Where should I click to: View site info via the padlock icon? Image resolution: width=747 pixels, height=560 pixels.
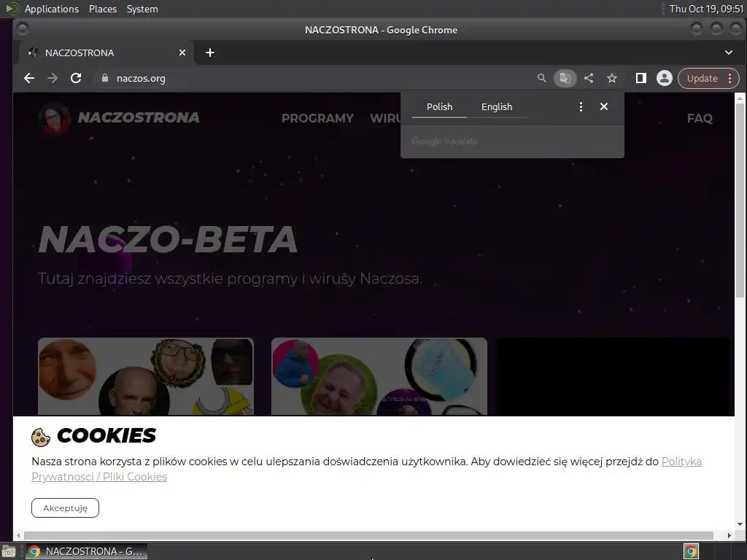(105, 78)
